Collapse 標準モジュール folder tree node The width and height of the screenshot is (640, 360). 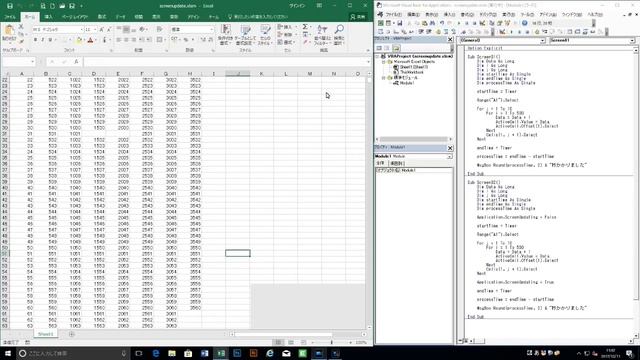(x=384, y=78)
